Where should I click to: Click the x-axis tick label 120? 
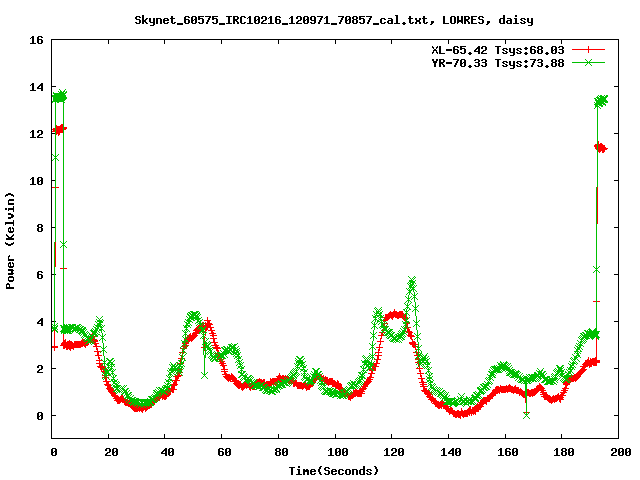click(394, 452)
